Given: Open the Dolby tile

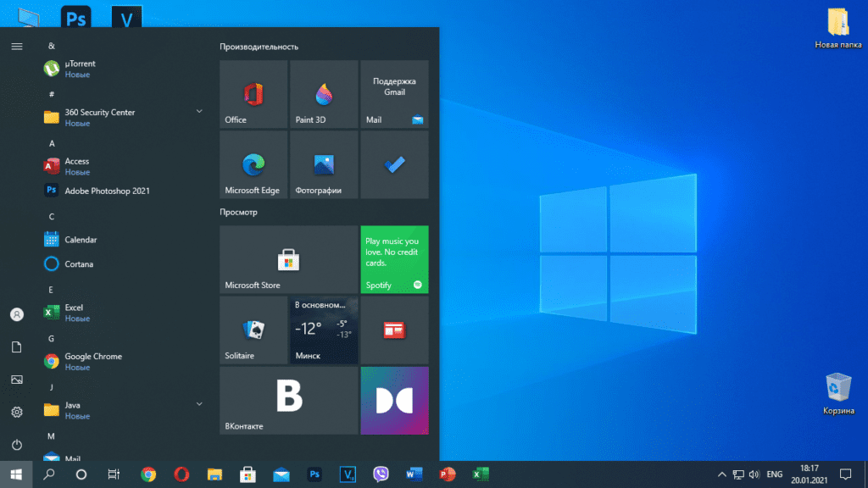Looking at the screenshot, I should tap(394, 401).
